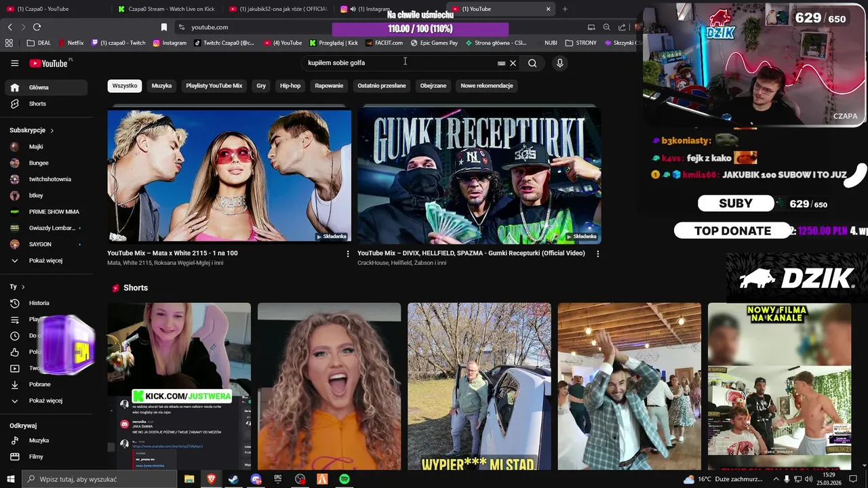Select 'Nowe rekomendacje' filter chip
Screen dimensions: 868x488
tap(487, 85)
